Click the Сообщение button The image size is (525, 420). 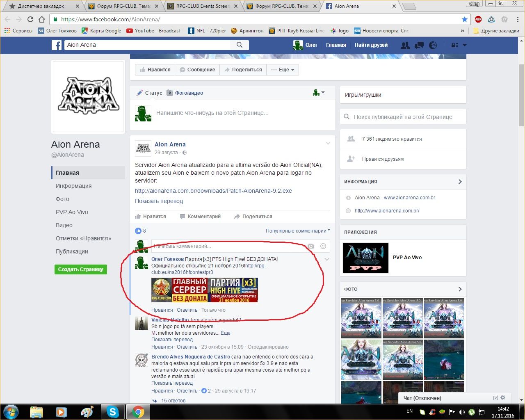[197, 70]
